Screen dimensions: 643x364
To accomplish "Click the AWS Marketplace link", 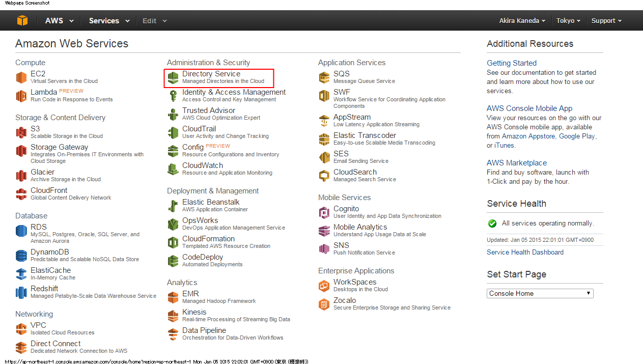I will pyautogui.click(x=517, y=163).
